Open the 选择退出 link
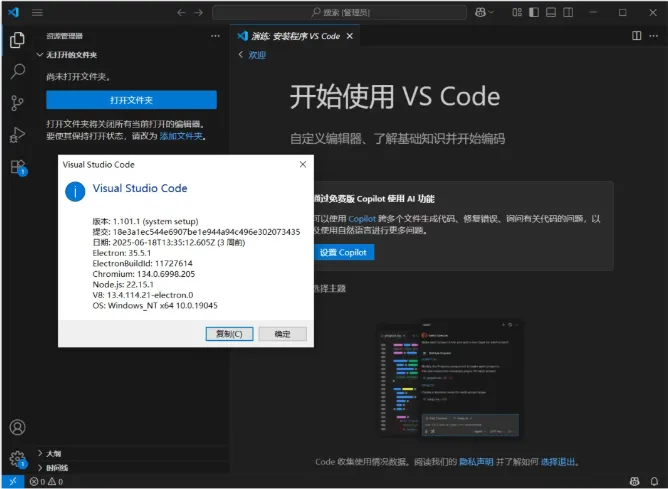 (558, 462)
